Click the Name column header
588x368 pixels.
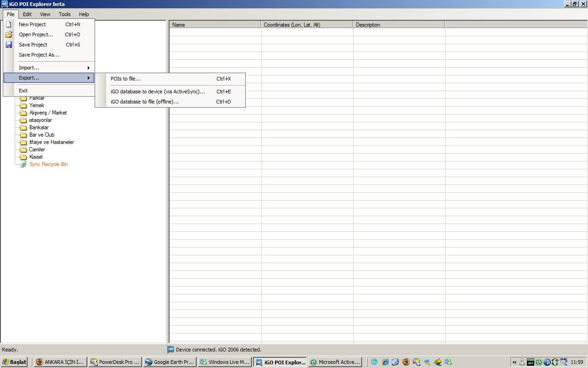[x=215, y=25]
